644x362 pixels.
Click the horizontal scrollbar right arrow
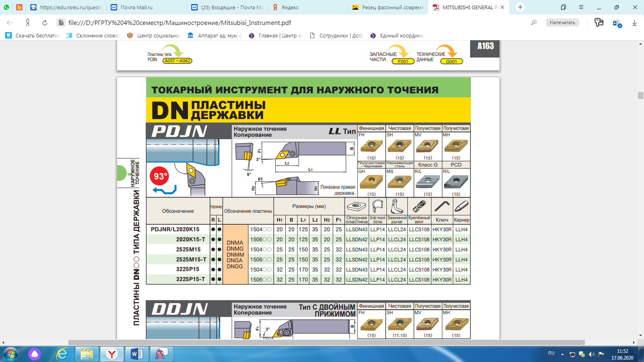click(634, 343)
